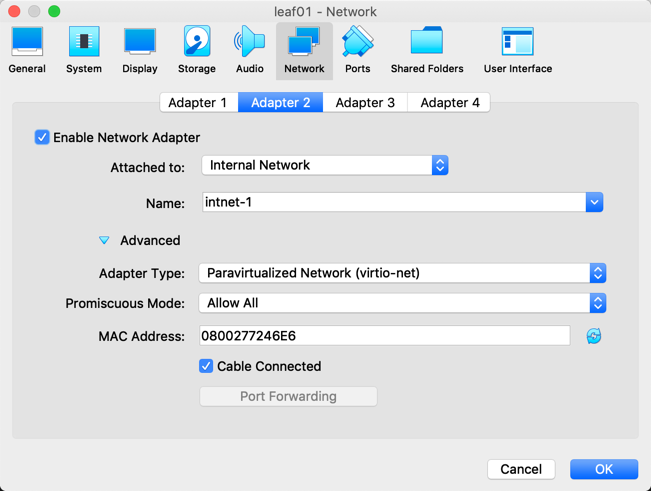Image resolution: width=651 pixels, height=491 pixels.
Task: Select the User Interface settings icon
Action: tap(517, 50)
